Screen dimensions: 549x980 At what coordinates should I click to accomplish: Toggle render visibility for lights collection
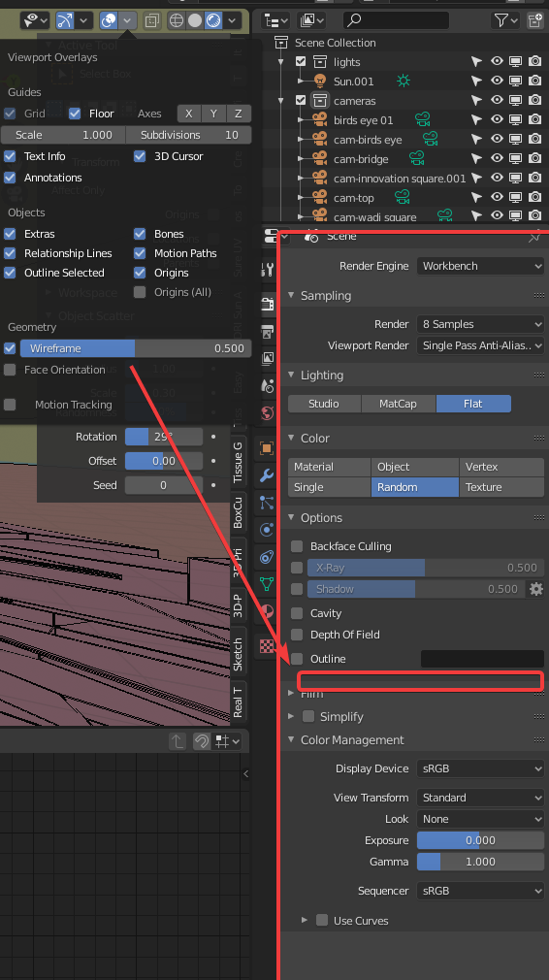click(x=534, y=62)
